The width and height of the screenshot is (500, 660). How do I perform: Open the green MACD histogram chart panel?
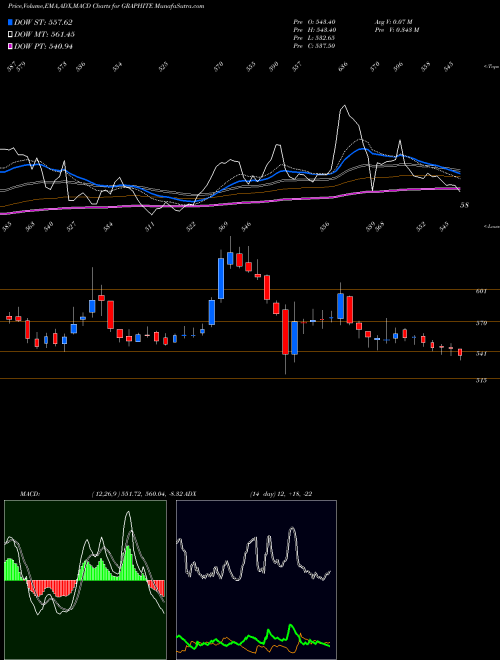(85, 580)
